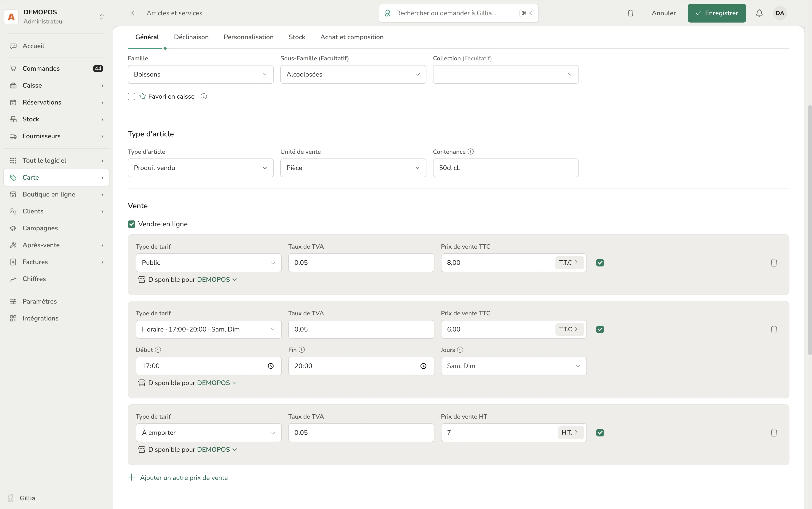This screenshot has width=812, height=509.
Task: Delete the Horaire tarif row
Action: click(x=774, y=329)
